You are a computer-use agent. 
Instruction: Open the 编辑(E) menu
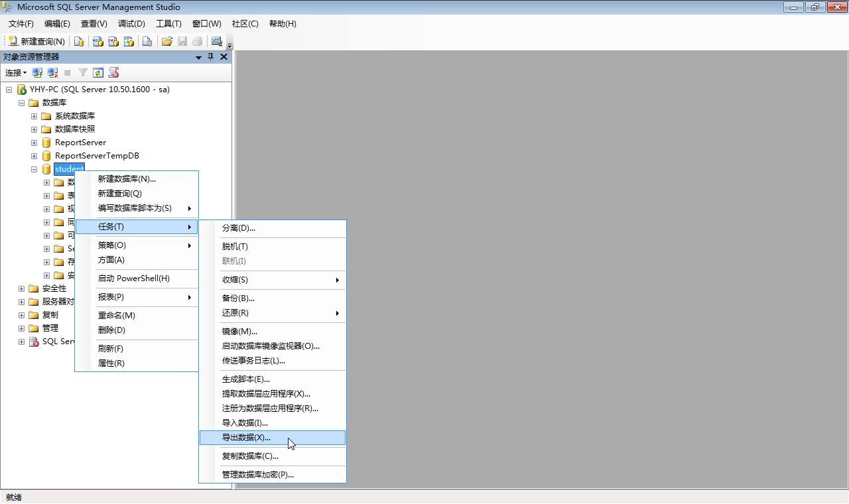[x=57, y=24]
